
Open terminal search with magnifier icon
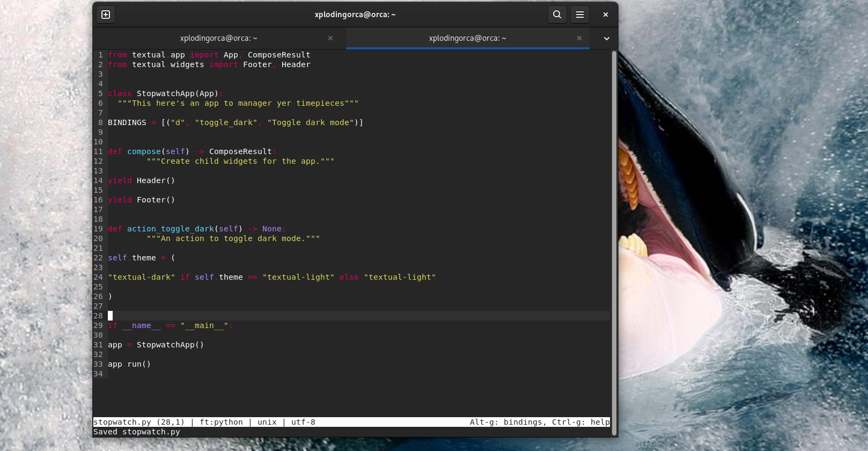coord(557,14)
